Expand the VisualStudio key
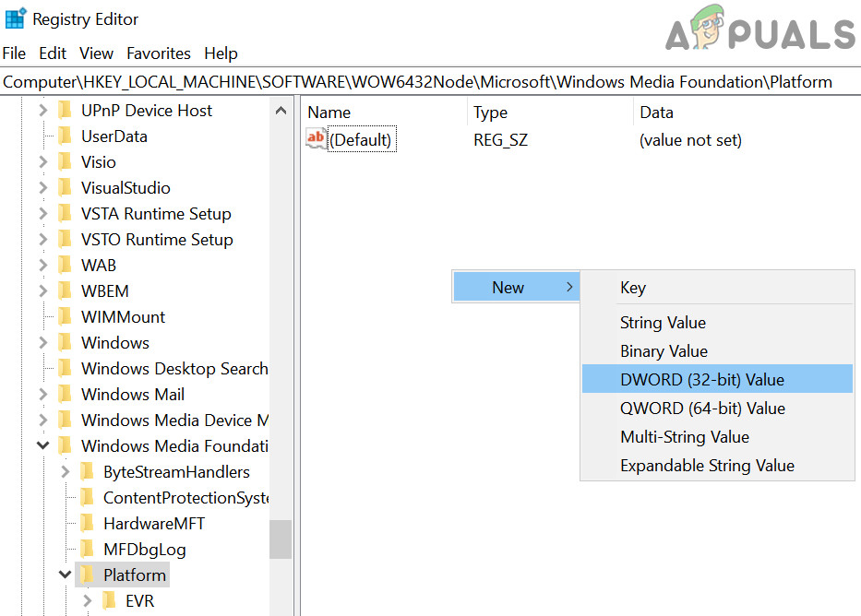This screenshot has width=861, height=616. pos(42,187)
